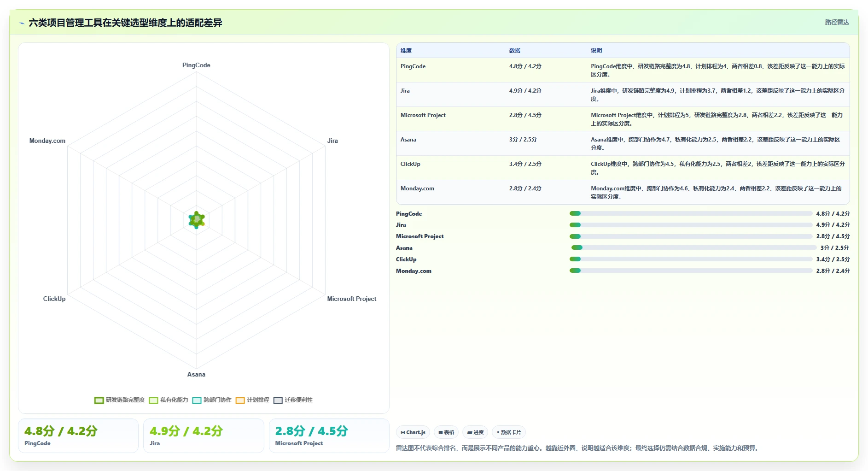Click the PingCode radar axis label
Viewport: 868px width, 471px height.
click(x=196, y=65)
